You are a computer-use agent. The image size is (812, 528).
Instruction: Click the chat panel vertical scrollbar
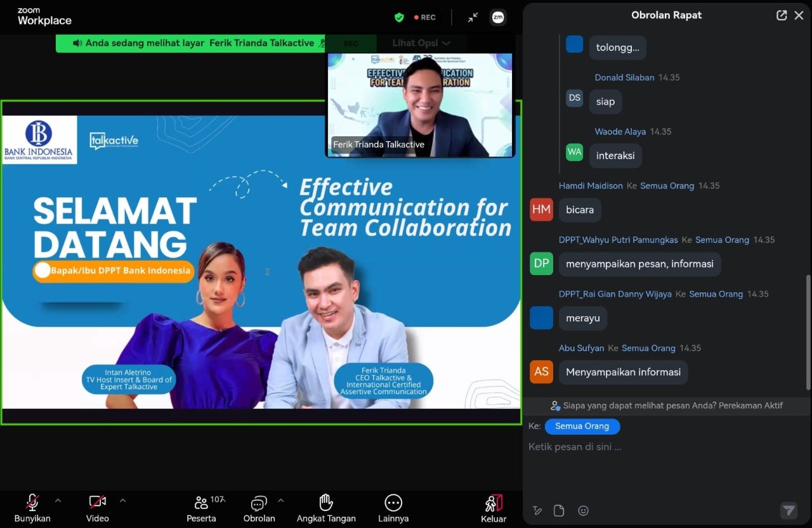point(808,333)
